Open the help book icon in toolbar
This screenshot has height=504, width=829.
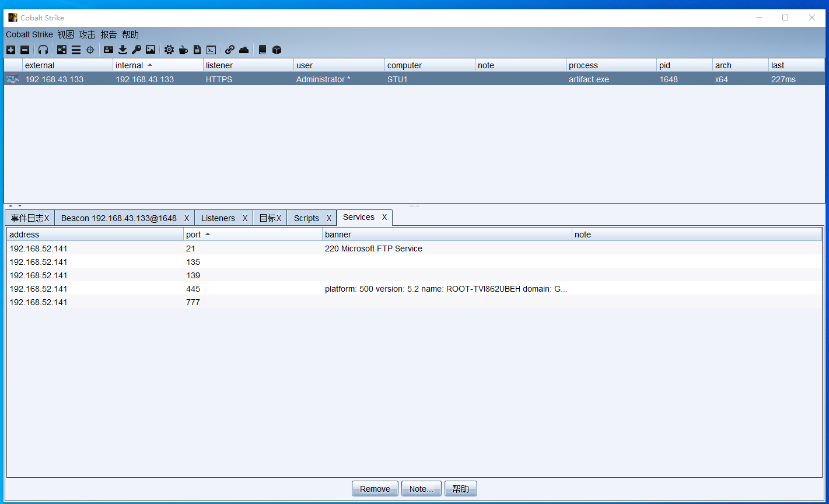263,50
